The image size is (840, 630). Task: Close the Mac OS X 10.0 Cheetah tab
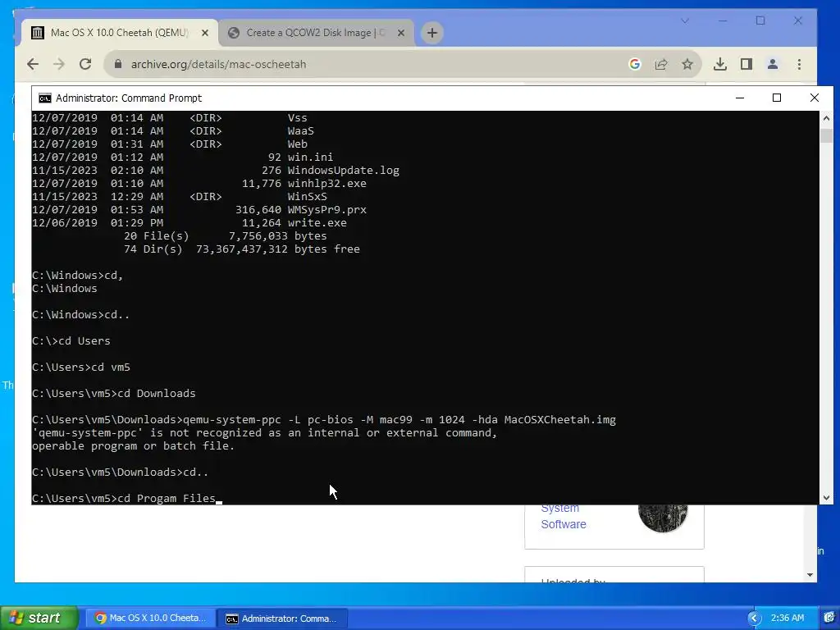204,33
